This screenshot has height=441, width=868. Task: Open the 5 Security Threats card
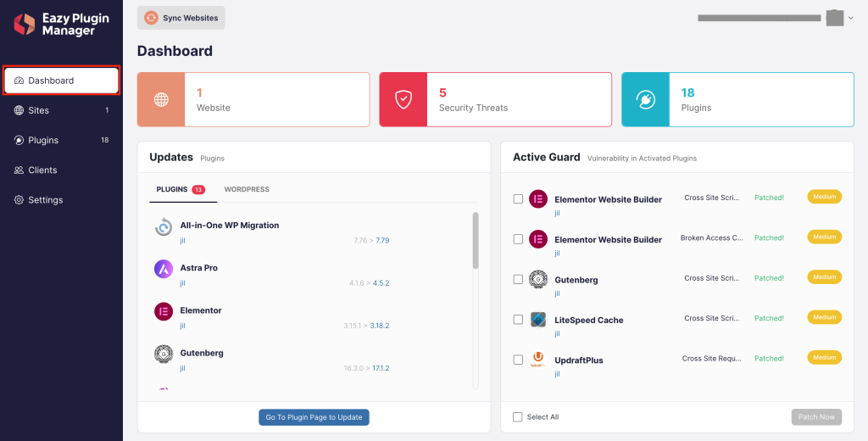pyautogui.click(x=495, y=100)
